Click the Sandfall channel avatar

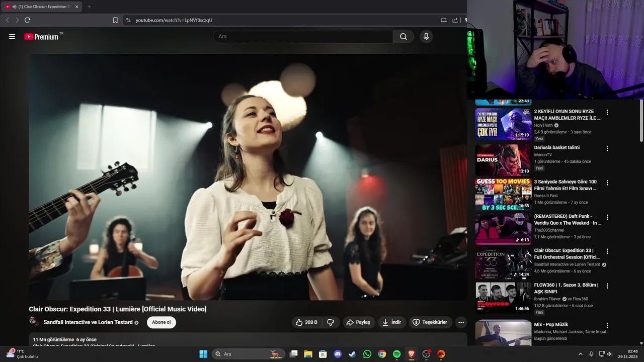pyautogui.click(x=34, y=322)
